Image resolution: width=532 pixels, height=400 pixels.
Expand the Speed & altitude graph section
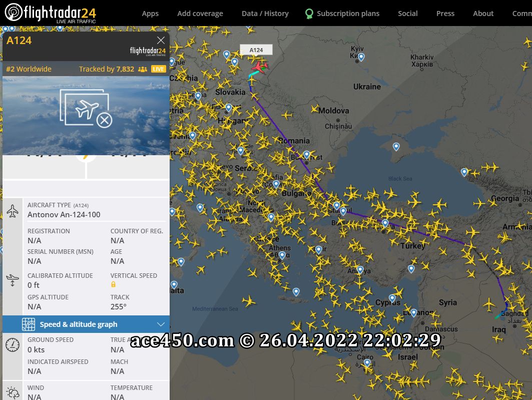pyautogui.click(x=86, y=324)
